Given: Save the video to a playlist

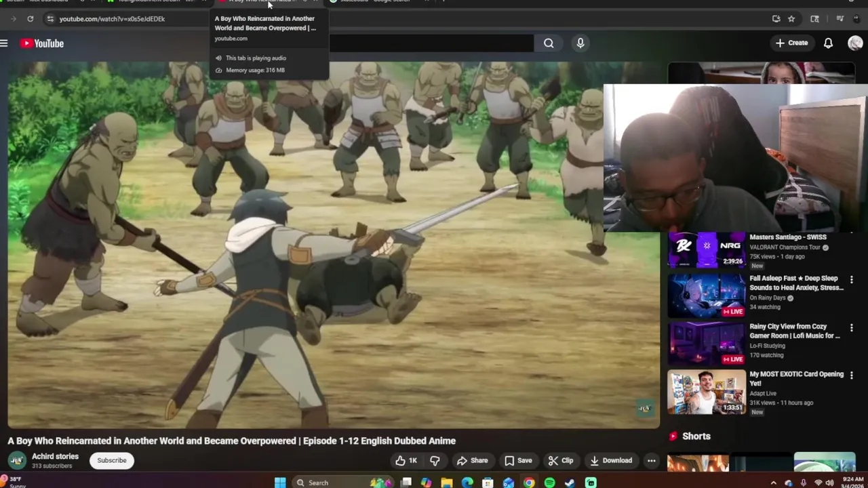Looking at the screenshot, I should pos(518,461).
